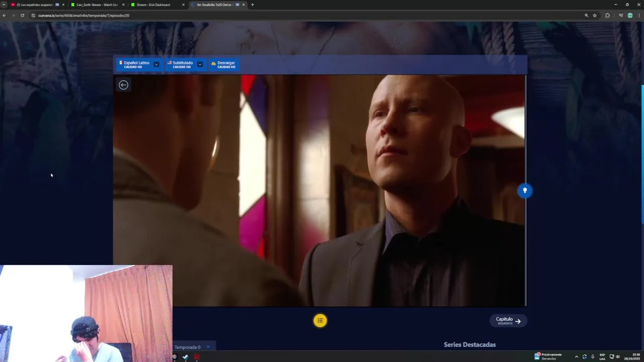Open the red app icon in taskbar

(197, 357)
